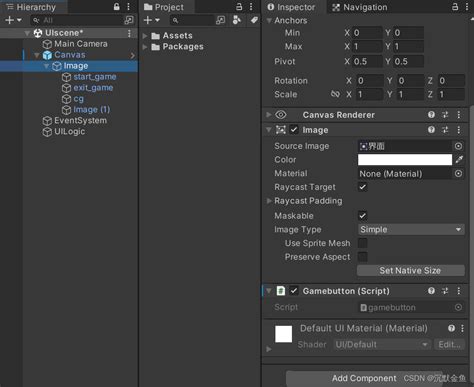Click the Hierarchy panel lock icon
The height and width of the screenshot is (387, 474).
(x=116, y=7)
